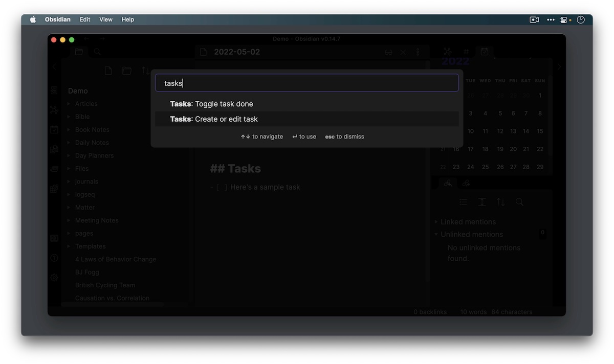Open '4 Laws of Behavior Change' note

(116, 259)
